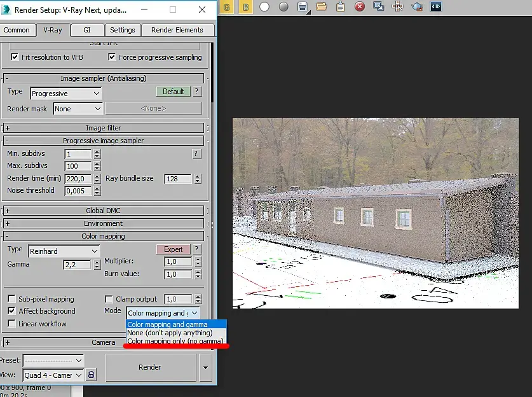Click the Max. subdivs input field
Viewport: 532px width, 397px height.
78,166
